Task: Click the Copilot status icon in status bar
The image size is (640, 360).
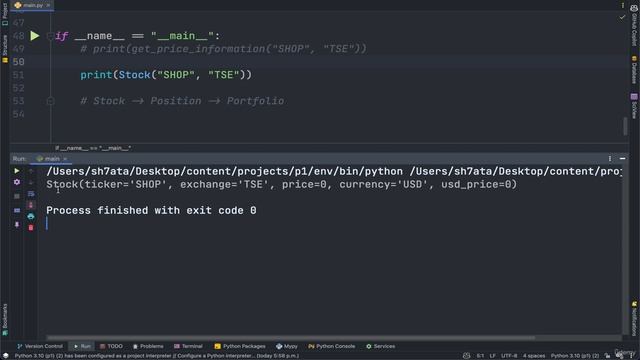Action: [x=467, y=356]
